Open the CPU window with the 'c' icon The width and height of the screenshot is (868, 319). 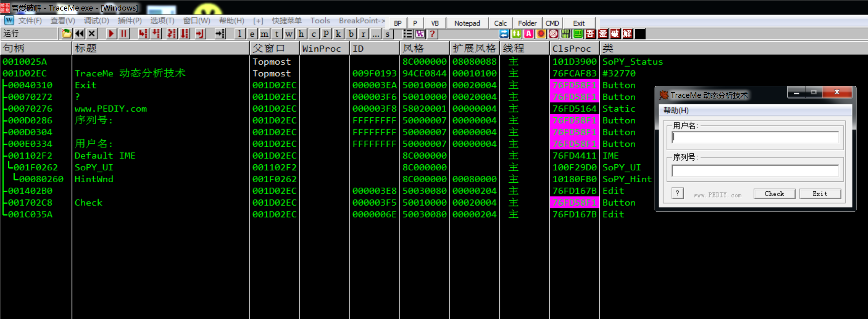(314, 34)
